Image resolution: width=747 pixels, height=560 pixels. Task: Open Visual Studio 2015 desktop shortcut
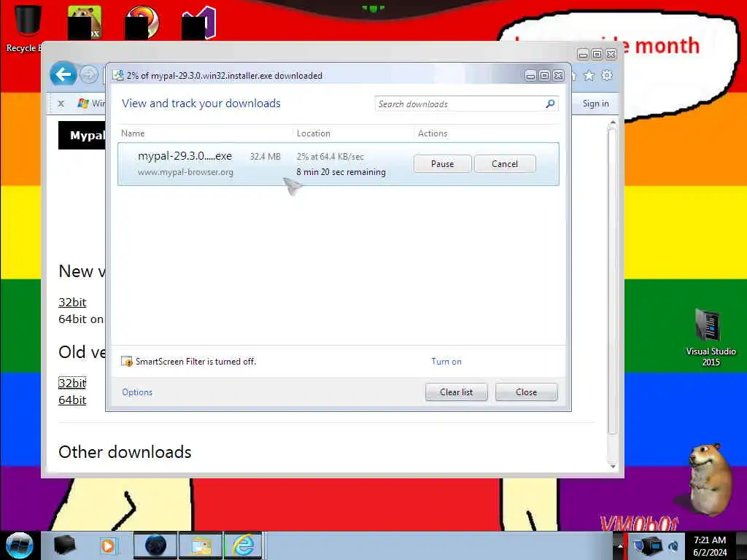click(711, 338)
